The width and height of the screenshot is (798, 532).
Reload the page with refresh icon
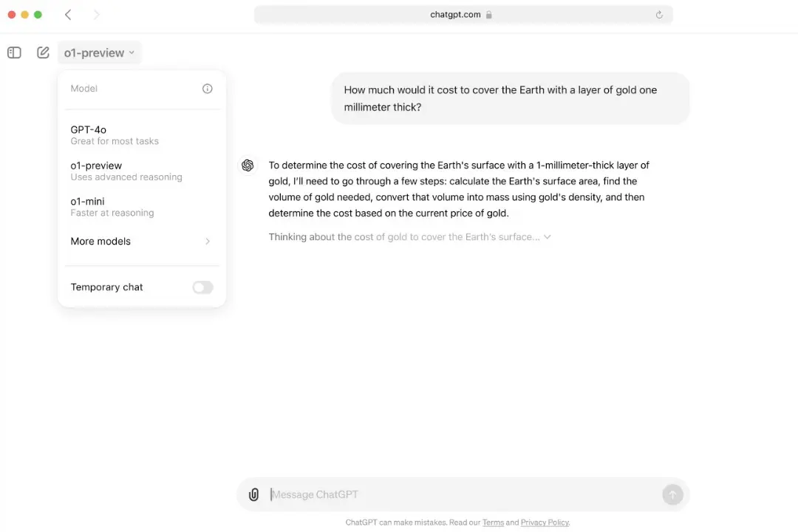(x=659, y=15)
